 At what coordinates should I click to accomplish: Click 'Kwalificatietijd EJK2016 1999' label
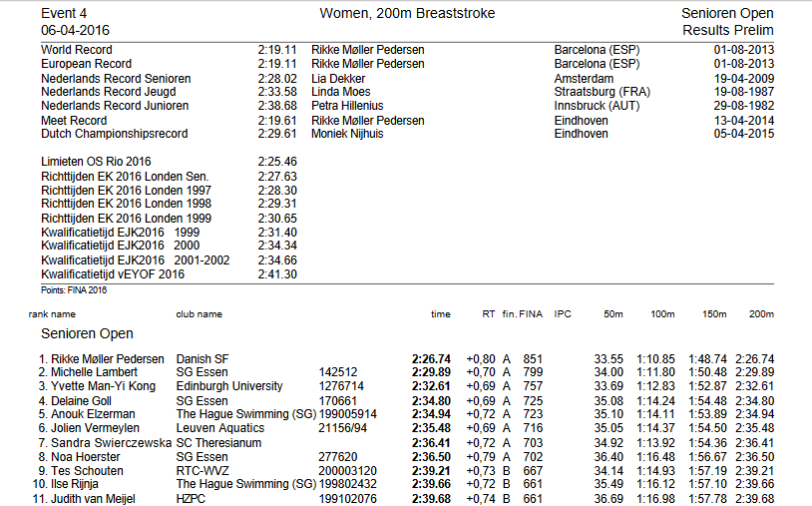click(x=120, y=233)
